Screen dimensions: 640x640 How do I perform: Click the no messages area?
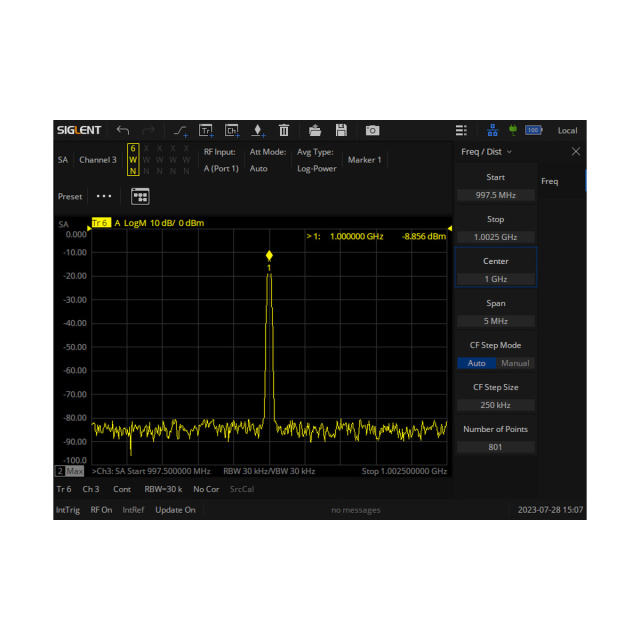tap(356, 510)
